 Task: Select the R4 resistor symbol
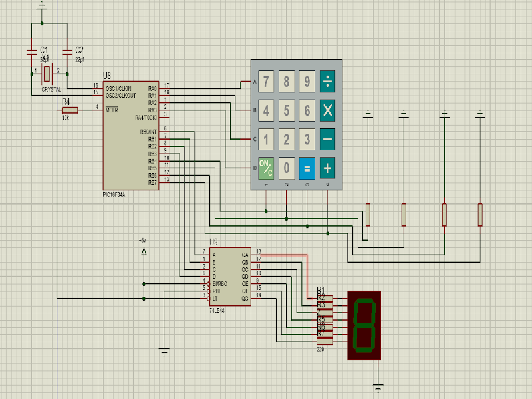(x=70, y=110)
